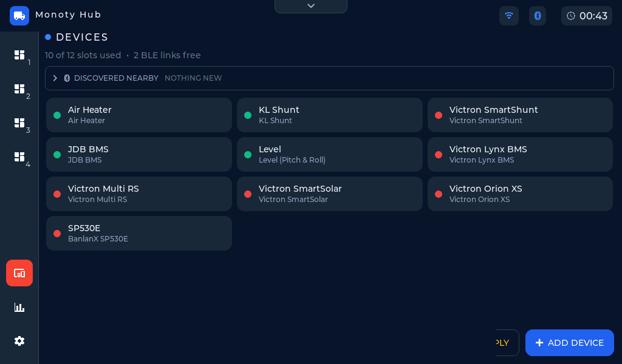
Task: Select the Victron SmartSolar device title
Action: pos(300,189)
